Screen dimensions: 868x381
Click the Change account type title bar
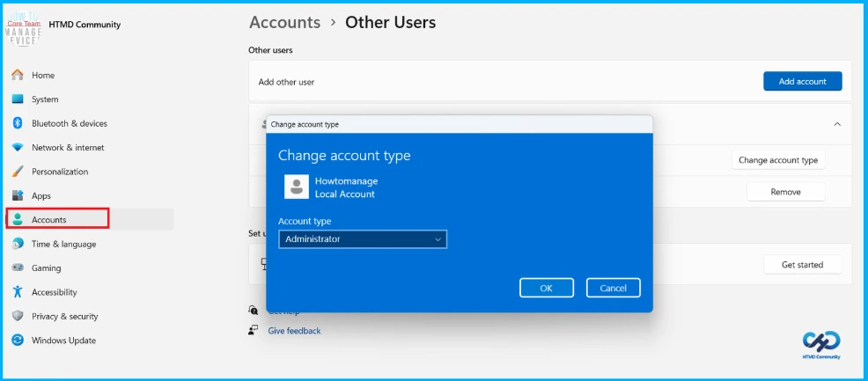[459, 124]
